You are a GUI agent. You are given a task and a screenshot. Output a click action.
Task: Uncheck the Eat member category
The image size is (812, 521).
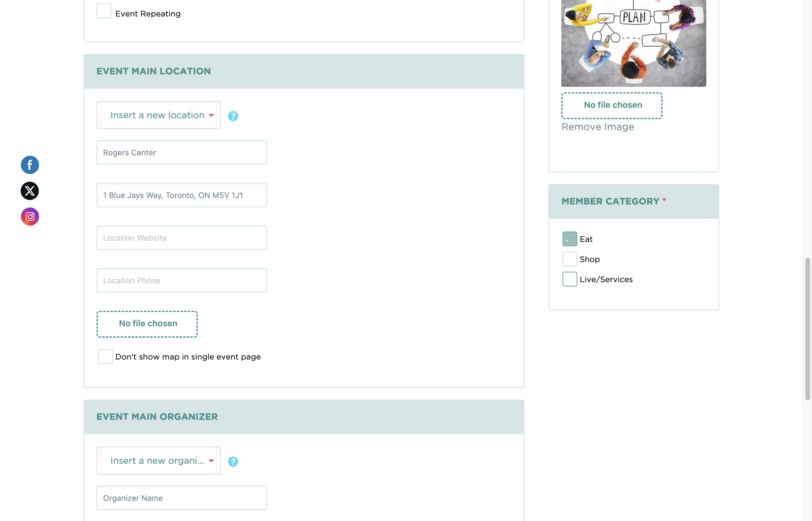(570, 239)
